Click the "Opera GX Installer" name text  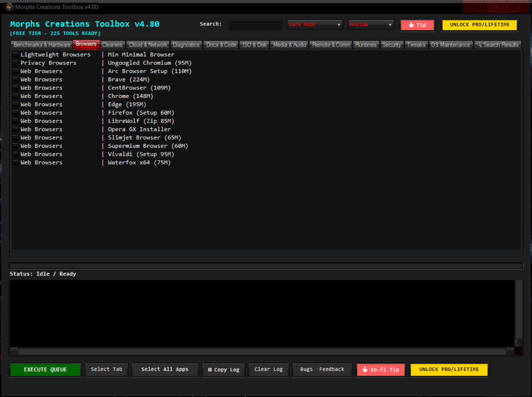[x=139, y=129]
